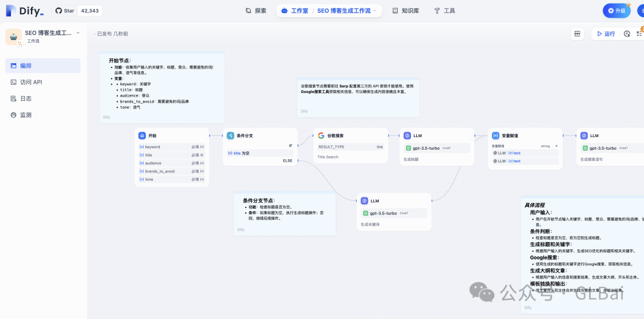Select 编排 in the sidebar
Viewport: 644px width, 319px height.
coord(43,66)
